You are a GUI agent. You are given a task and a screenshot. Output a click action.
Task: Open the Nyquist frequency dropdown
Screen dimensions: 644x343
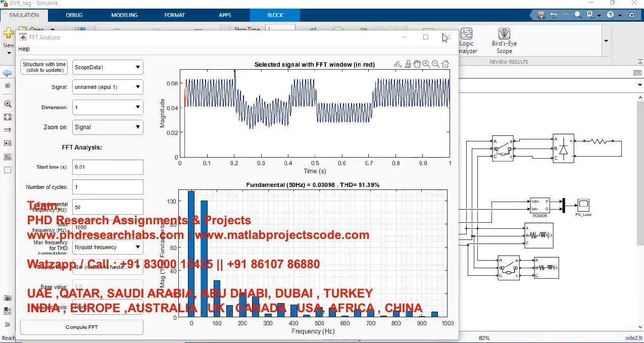[x=108, y=247]
